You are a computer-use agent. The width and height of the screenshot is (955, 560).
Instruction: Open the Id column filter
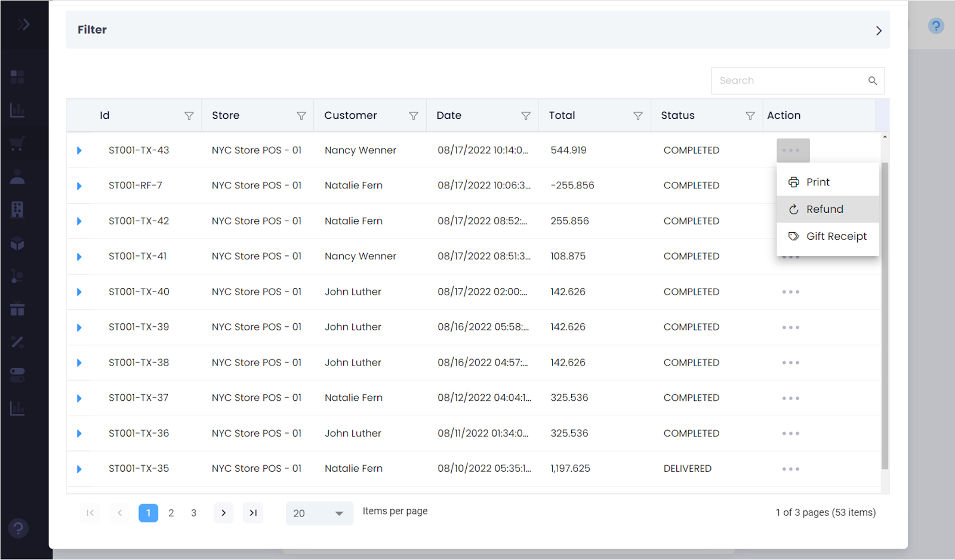(x=189, y=116)
